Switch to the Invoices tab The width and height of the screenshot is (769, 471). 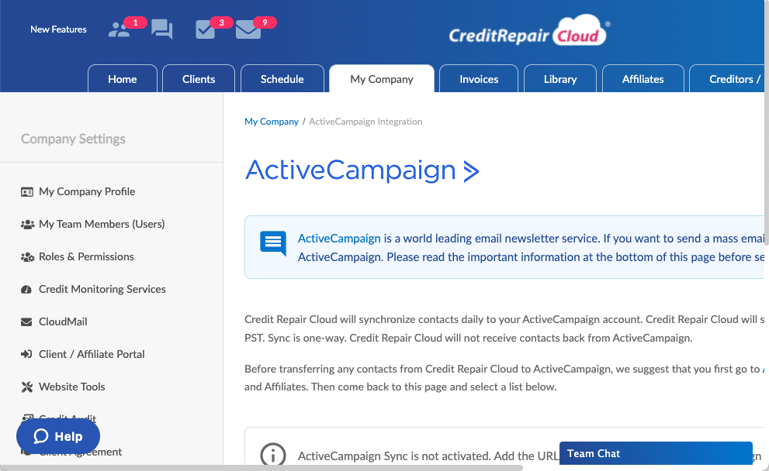coord(478,79)
